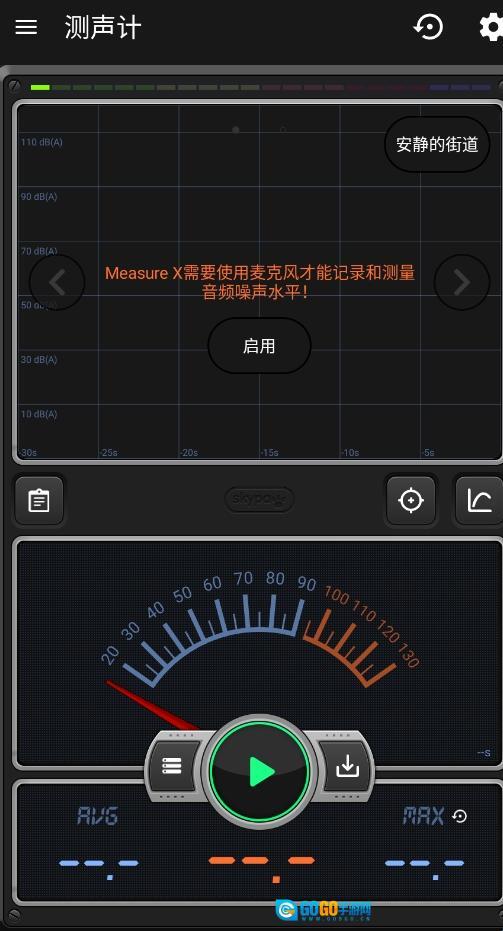Tap the 安静的街道 label button
The height and width of the screenshot is (931, 503).
pyautogui.click(x=437, y=144)
